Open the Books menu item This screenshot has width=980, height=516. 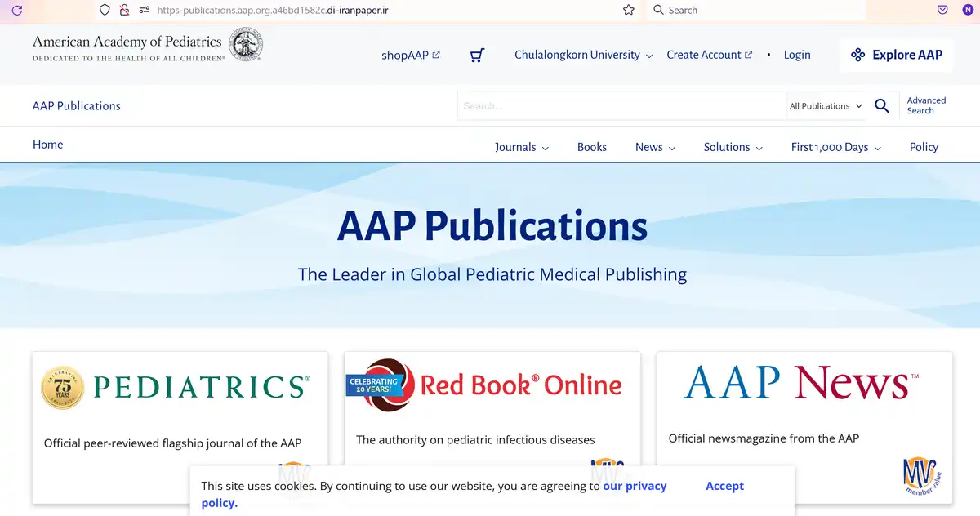(592, 147)
